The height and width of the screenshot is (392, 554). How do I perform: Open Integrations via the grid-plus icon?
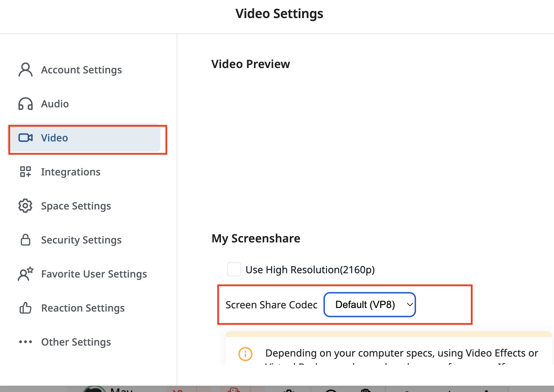point(25,172)
